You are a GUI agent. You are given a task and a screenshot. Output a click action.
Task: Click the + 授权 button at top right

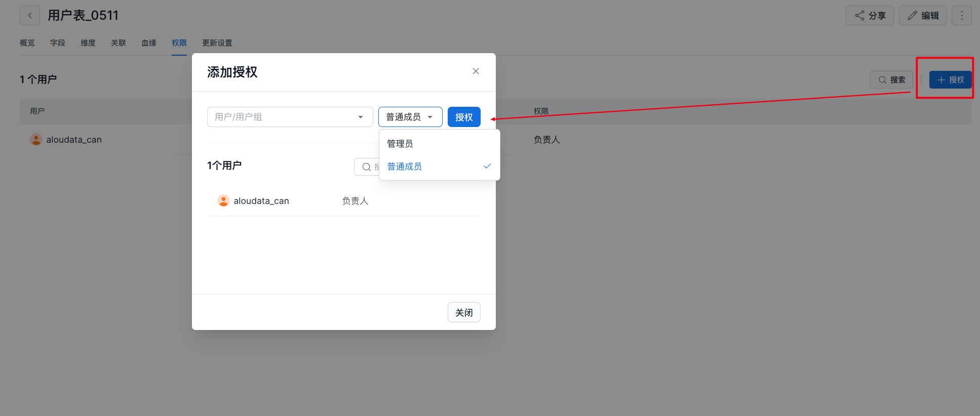click(950, 80)
